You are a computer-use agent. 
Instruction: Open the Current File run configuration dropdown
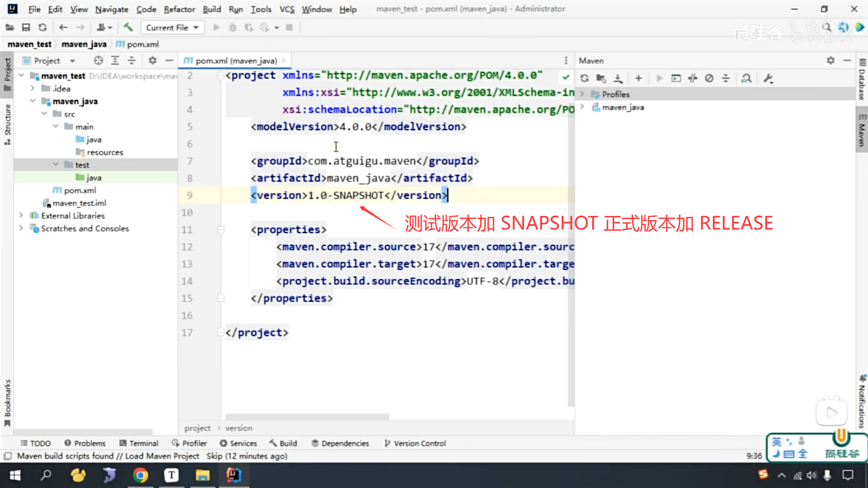pos(172,28)
